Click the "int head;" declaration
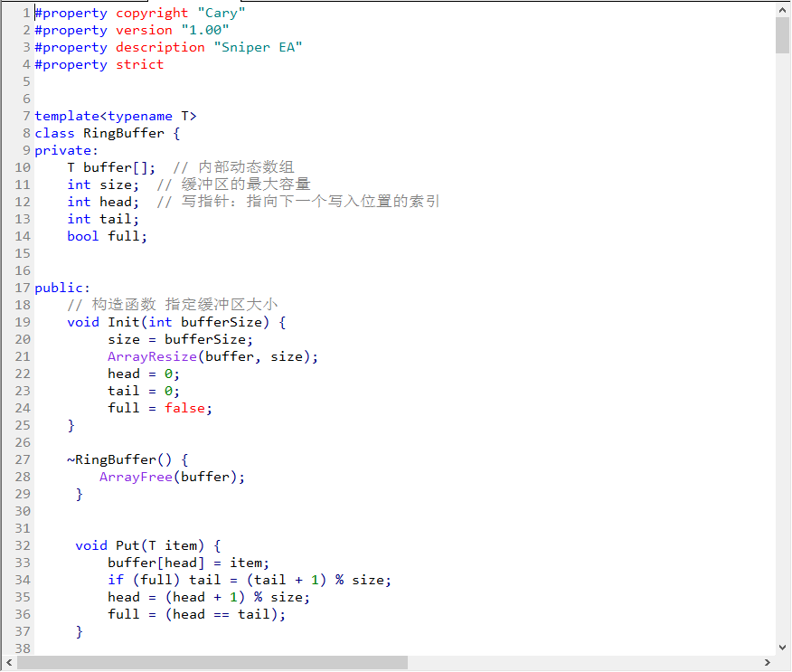Image resolution: width=792 pixels, height=672 pixels. (x=103, y=202)
